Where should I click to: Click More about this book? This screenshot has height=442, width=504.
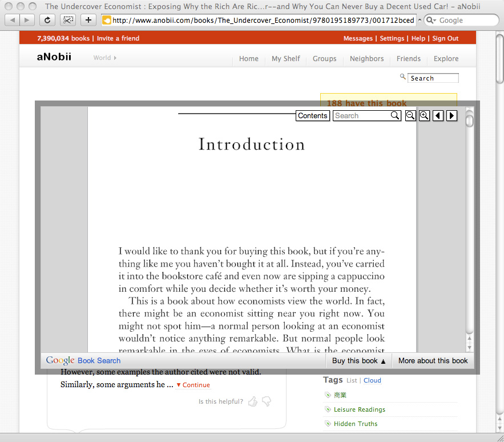click(x=433, y=361)
